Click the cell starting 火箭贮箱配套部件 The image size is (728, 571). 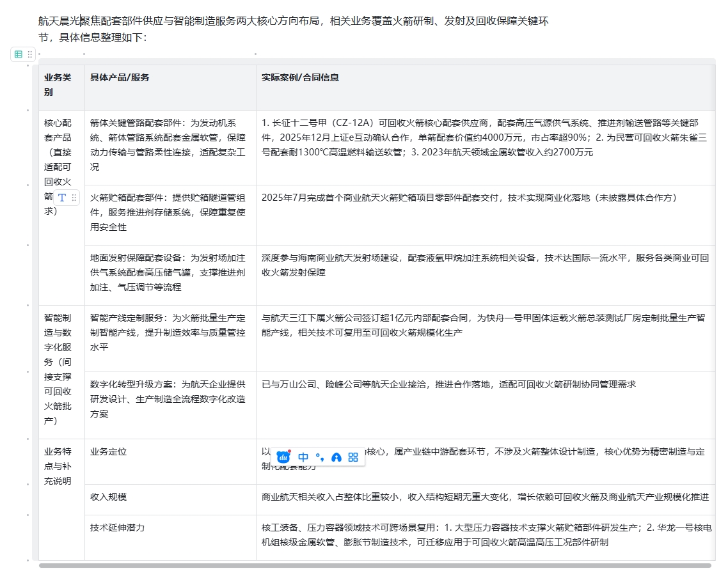(170, 215)
